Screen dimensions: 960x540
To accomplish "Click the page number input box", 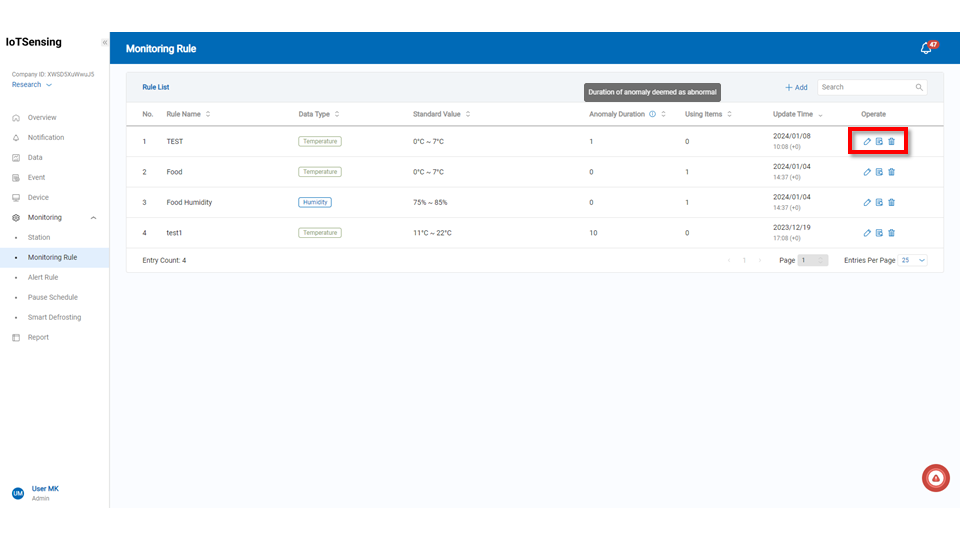I will click(x=812, y=260).
